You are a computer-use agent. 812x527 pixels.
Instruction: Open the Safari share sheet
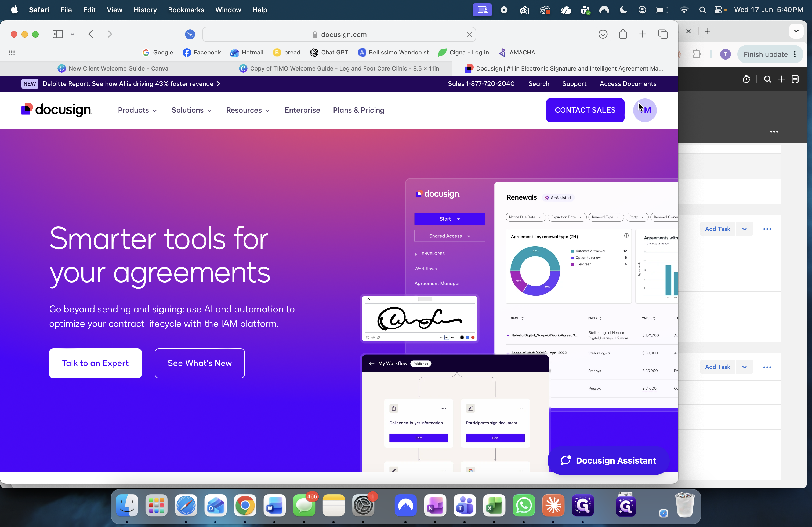(x=623, y=34)
